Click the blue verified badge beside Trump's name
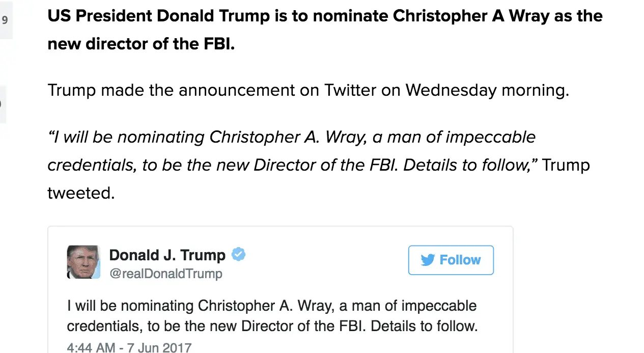Image resolution: width=644 pixels, height=353 pixels. [238, 254]
